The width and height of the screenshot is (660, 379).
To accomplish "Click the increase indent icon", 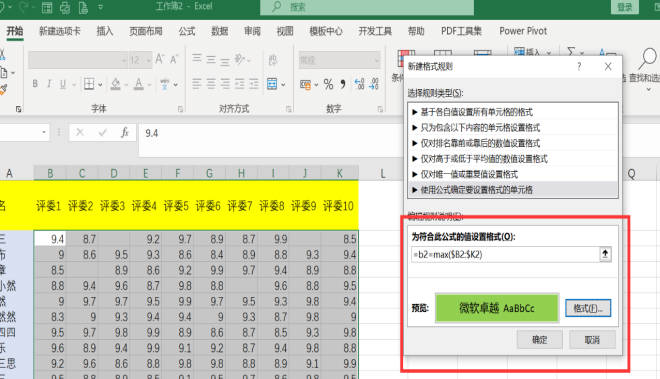I will pos(254,84).
